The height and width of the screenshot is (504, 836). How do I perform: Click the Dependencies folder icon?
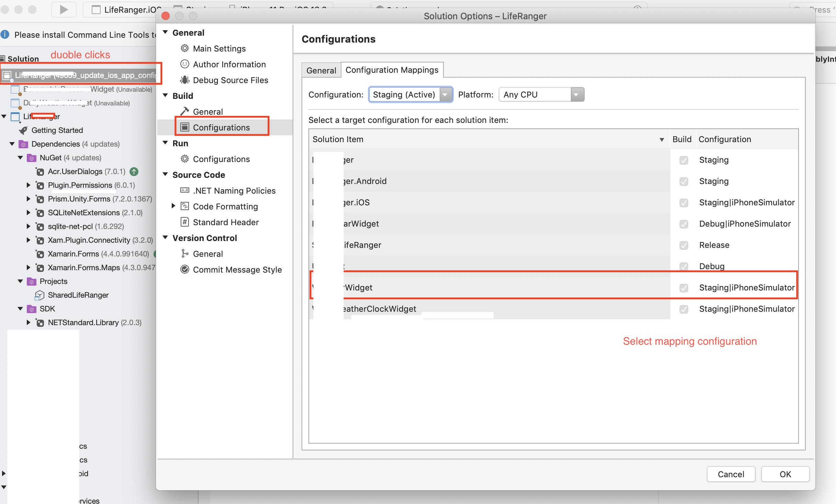[x=23, y=144]
